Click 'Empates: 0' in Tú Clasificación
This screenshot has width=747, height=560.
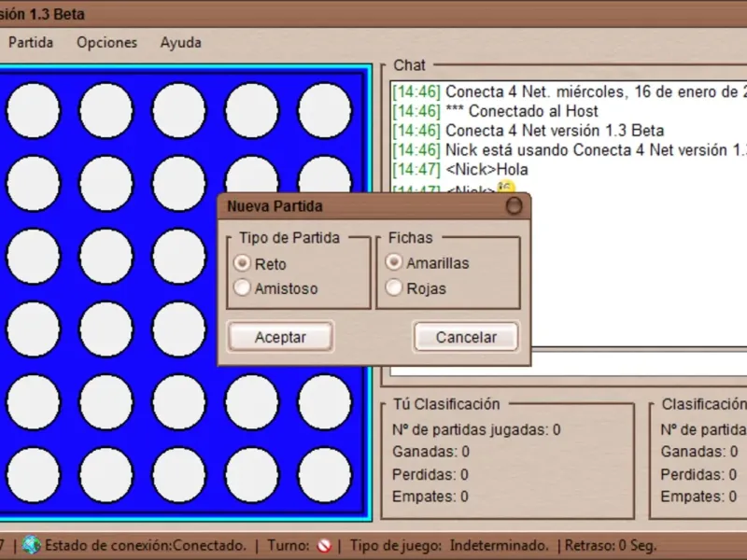(x=430, y=497)
